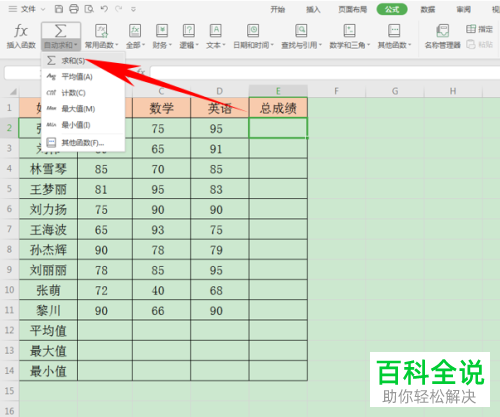Open the Date and Time functions icon
Viewport: 500px width, 417px height.
253,31
